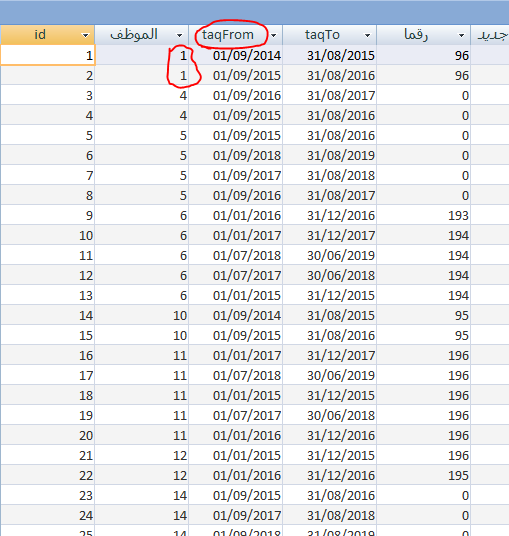509x536 pixels.
Task: Select taqTo cell 31/12/2016 in row 9
Action: pos(330,215)
